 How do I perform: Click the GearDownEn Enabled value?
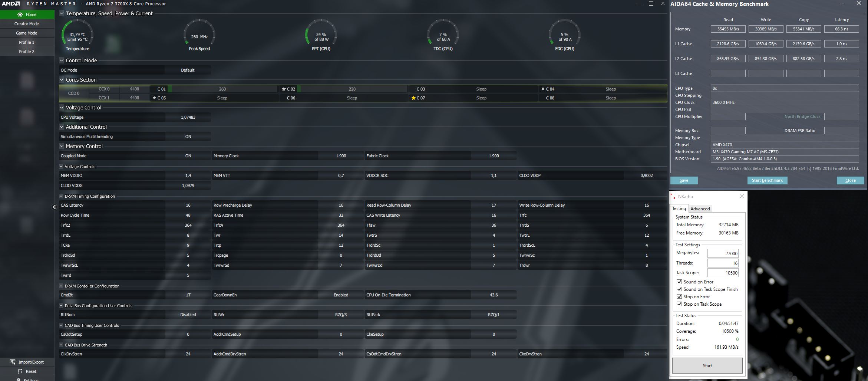[x=341, y=295]
